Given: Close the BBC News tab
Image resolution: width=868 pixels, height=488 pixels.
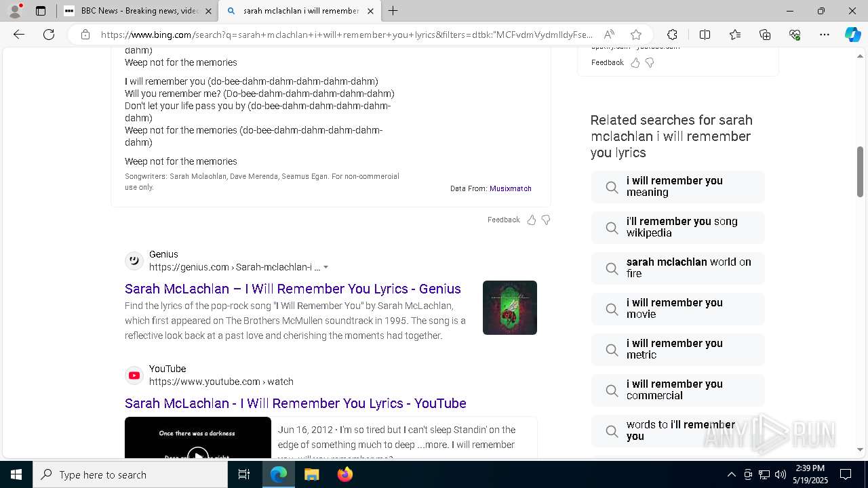Looking at the screenshot, I should click(x=208, y=11).
